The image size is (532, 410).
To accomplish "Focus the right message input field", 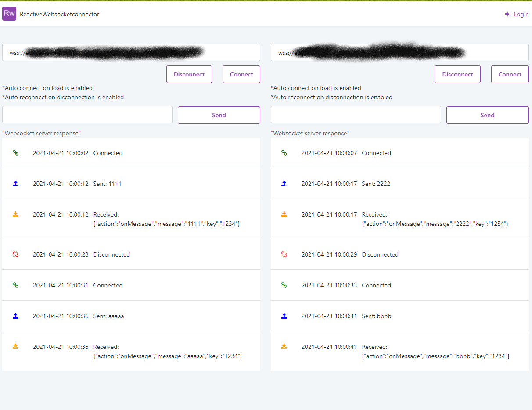I will pyautogui.click(x=356, y=115).
